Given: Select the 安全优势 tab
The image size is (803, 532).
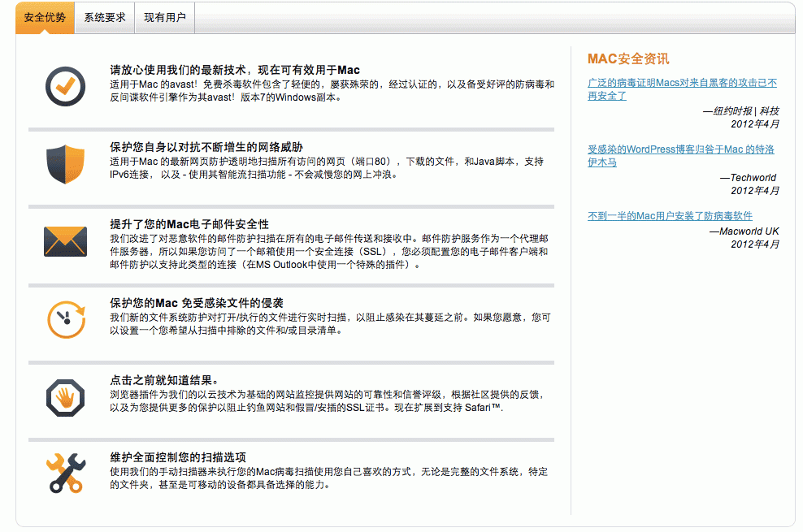Looking at the screenshot, I should [44, 16].
